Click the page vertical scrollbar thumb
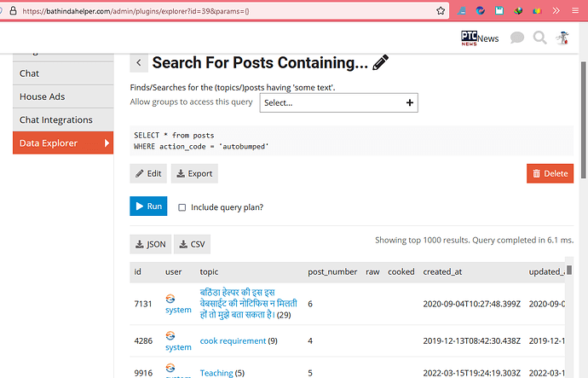588x378 pixels. coord(584,120)
